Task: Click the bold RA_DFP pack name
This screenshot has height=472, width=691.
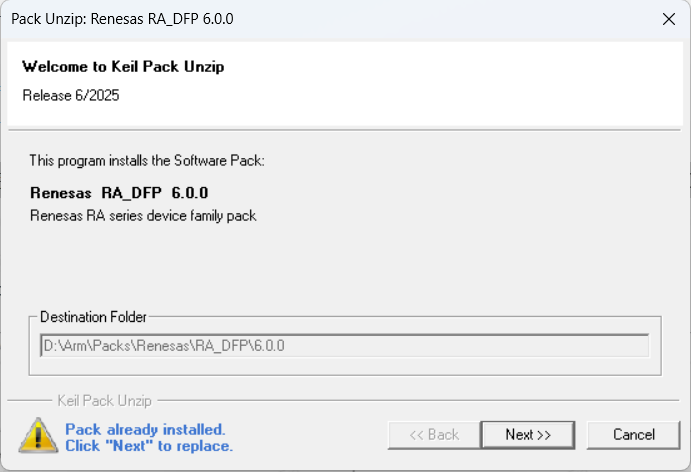Action: 131,193
